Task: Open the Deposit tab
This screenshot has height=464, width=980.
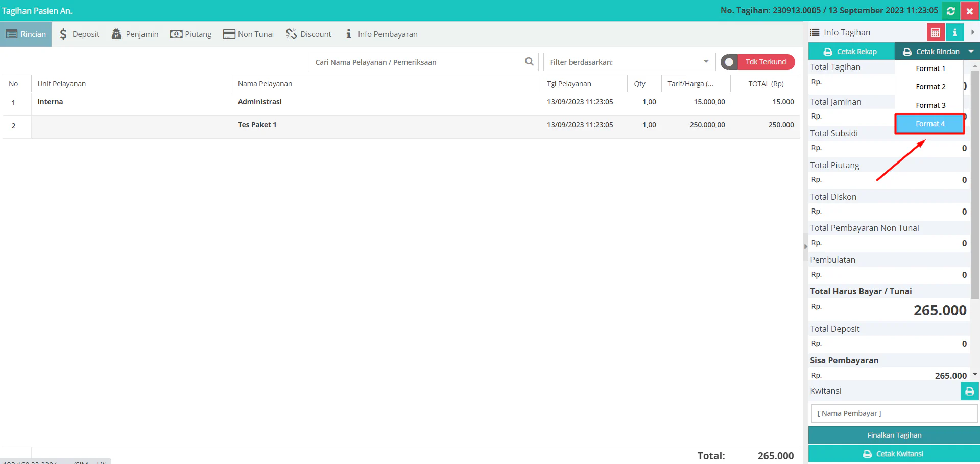Action: pos(80,34)
